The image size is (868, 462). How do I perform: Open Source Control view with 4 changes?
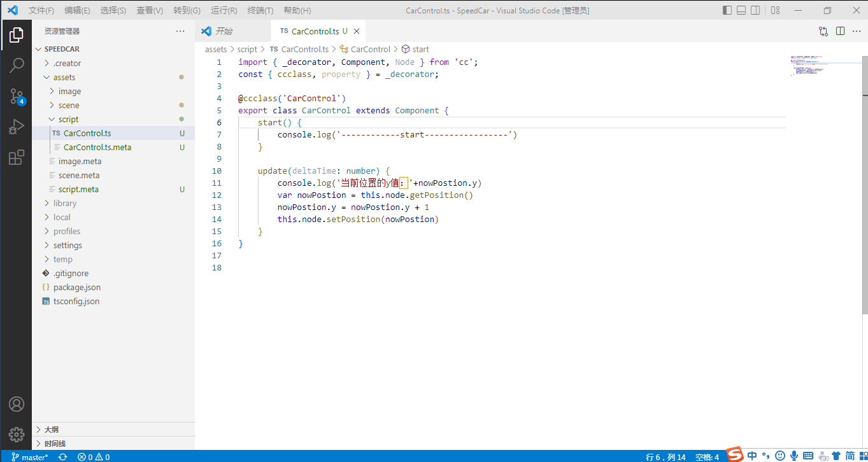click(17, 96)
